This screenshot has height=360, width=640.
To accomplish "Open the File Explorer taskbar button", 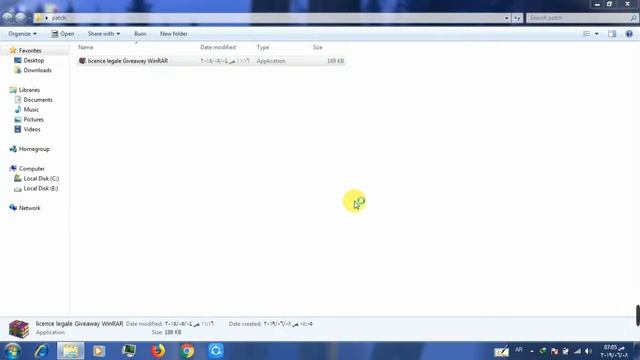I will click(71, 351).
